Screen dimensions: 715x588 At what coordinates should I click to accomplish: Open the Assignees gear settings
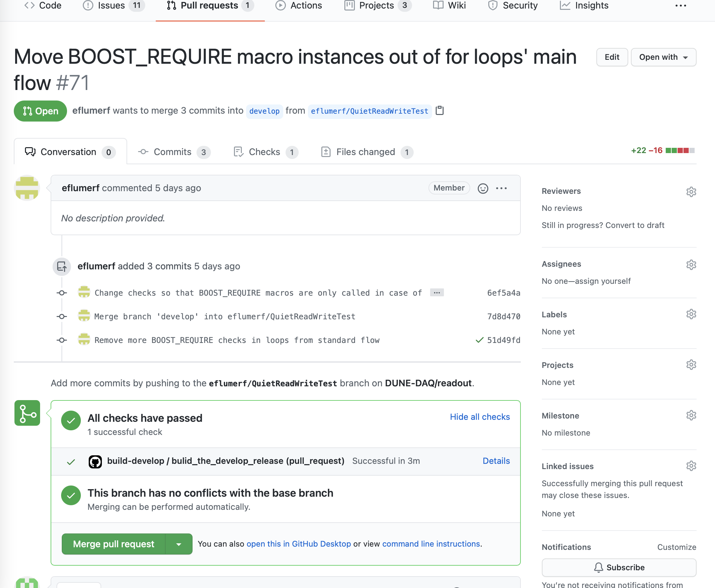pos(691,264)
